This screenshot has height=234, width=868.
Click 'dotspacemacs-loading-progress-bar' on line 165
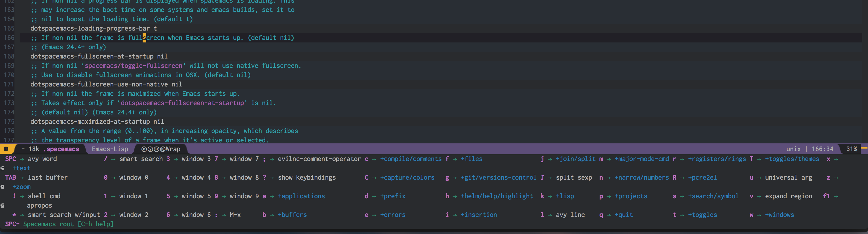point(90,28)
